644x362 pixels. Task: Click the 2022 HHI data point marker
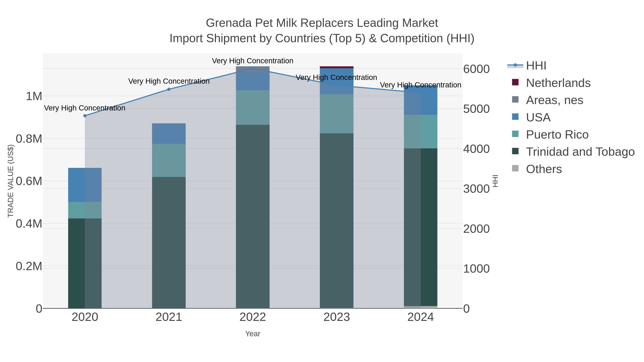click(x=253, y=68)
